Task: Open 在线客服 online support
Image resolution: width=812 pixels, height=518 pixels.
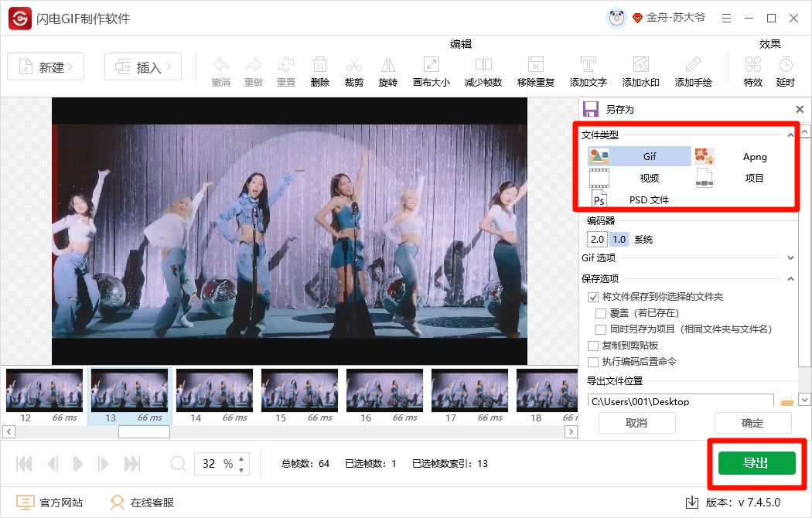Action: point(142,503)
